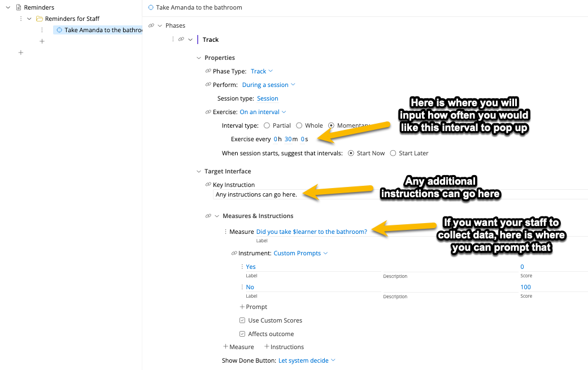Image resolution: width=588 pixels, height=370 pixels.
Task: Edit score value 0 for Yes
Action: pos(522,267)
